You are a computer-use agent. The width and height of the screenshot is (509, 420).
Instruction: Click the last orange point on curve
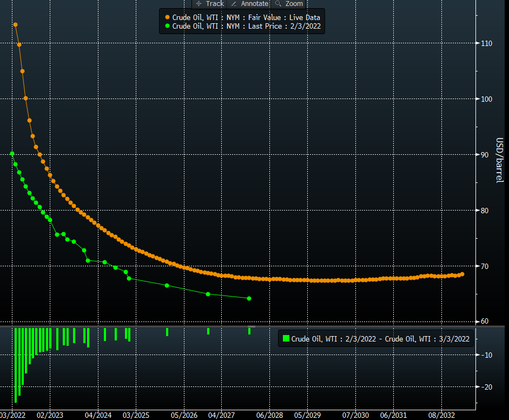pyautogui.click(x=462, y=274)
